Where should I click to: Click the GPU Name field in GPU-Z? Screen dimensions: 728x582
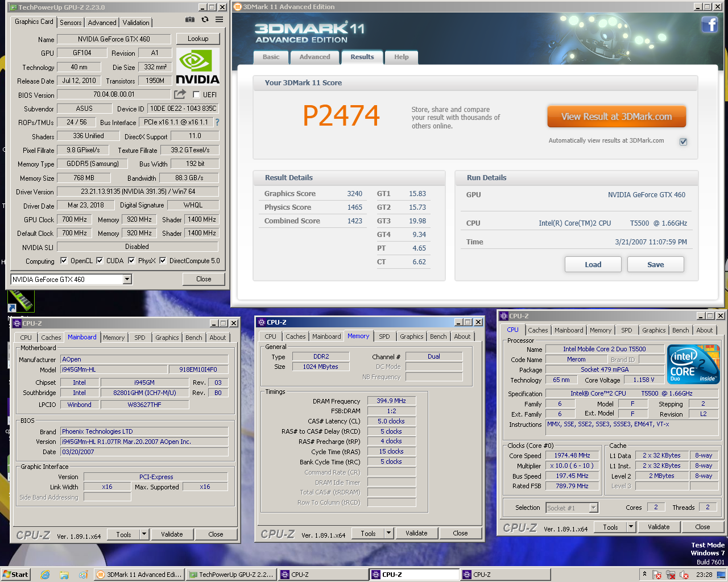114,39
